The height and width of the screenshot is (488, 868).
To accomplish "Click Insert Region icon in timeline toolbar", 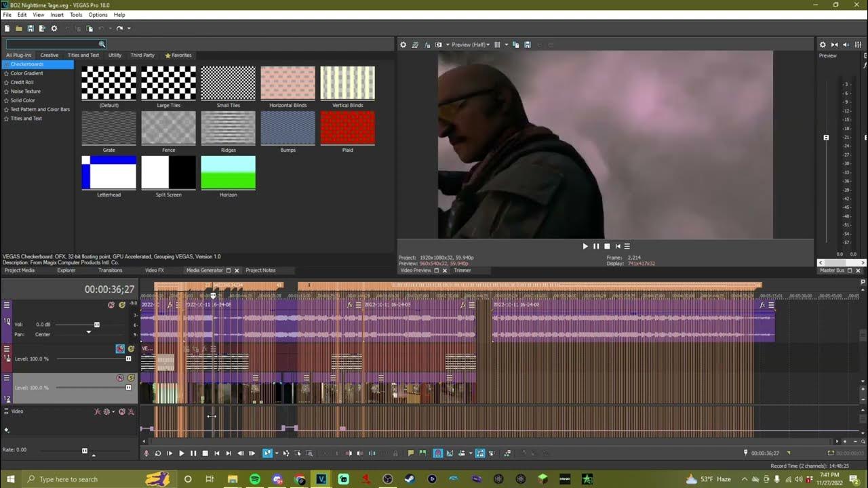I will coord(422,453).
